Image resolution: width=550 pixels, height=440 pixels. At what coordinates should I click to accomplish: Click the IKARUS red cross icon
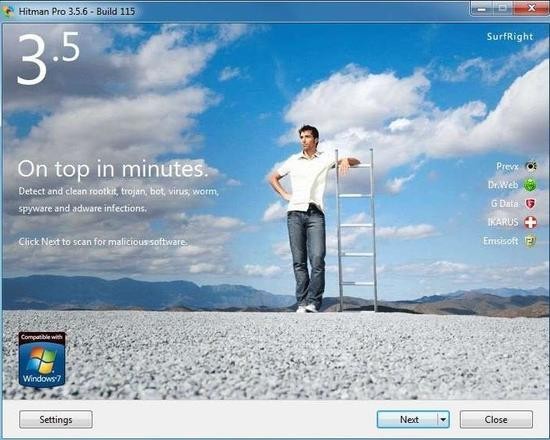point(530,222)
